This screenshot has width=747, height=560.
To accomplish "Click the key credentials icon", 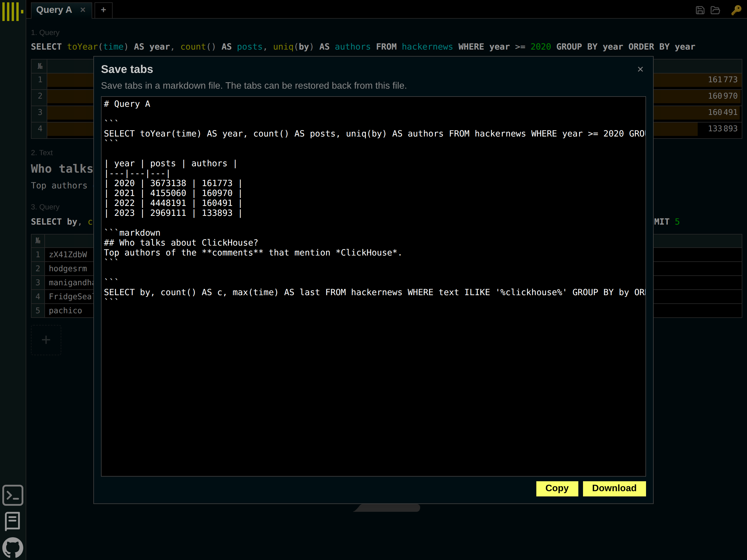I will point(736,10).
